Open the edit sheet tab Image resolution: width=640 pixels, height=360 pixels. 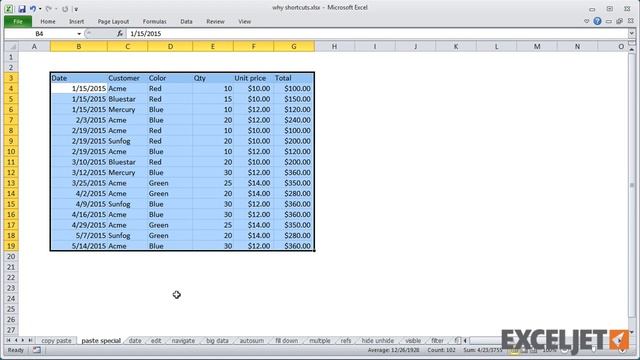(x=156, y=340)
